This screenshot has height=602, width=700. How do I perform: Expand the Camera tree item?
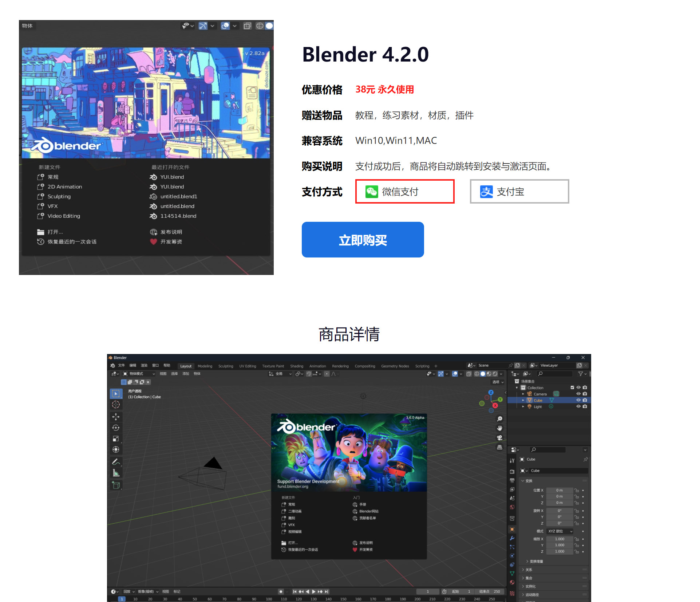(523, 394)
